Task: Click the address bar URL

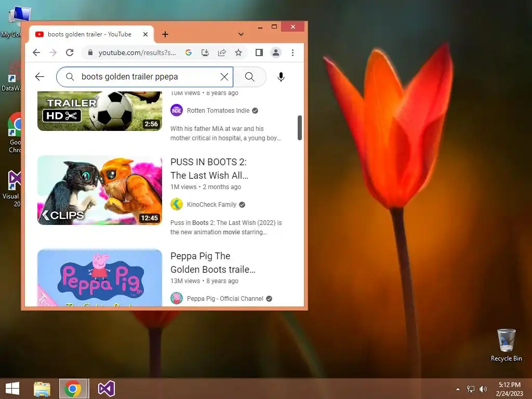Action: point(137,52)
